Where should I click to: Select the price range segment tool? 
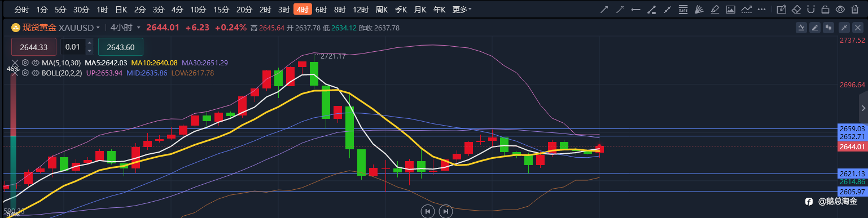(x=652, y=10)
